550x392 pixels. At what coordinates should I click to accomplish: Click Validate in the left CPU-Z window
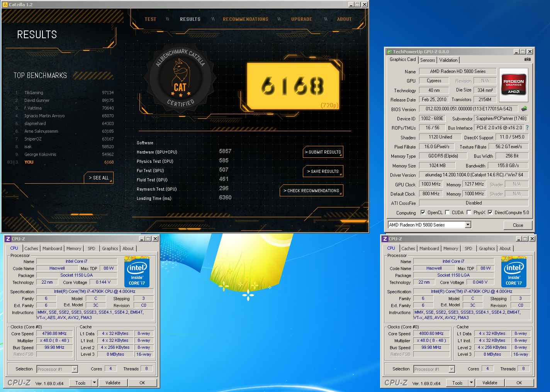tap(113, 383)
